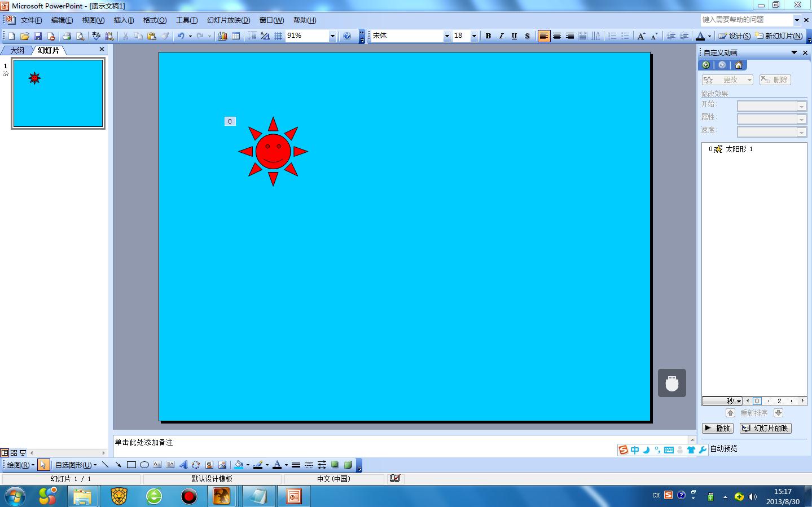
Task: Open the 自定义动画 task pane dropdown arrow
Action: pos(795,52)
